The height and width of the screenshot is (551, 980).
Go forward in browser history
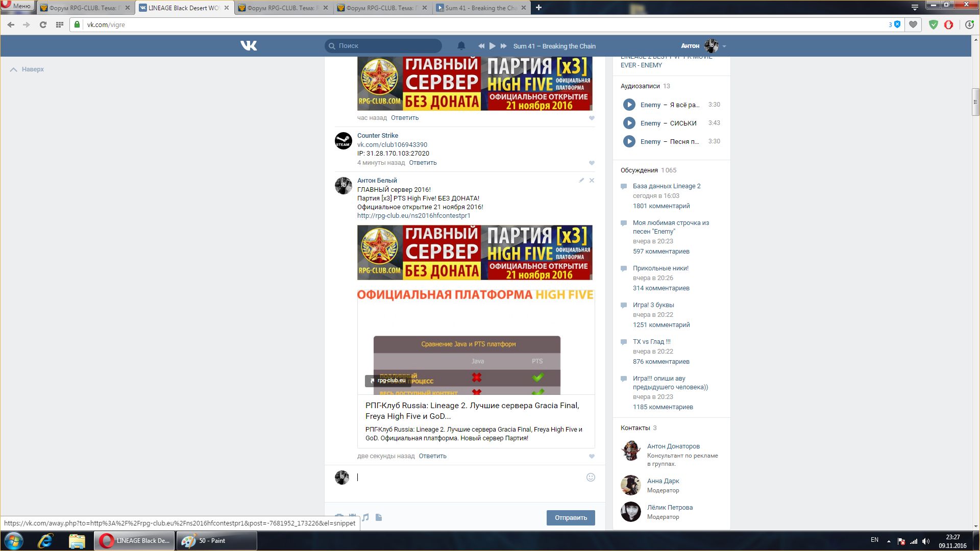[x=27, y=24]
